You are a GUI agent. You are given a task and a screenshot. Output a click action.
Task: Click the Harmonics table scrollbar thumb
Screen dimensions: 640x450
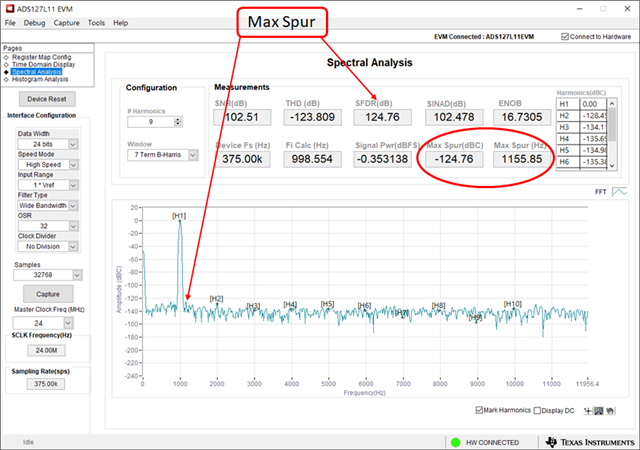[x=612, y=124]
